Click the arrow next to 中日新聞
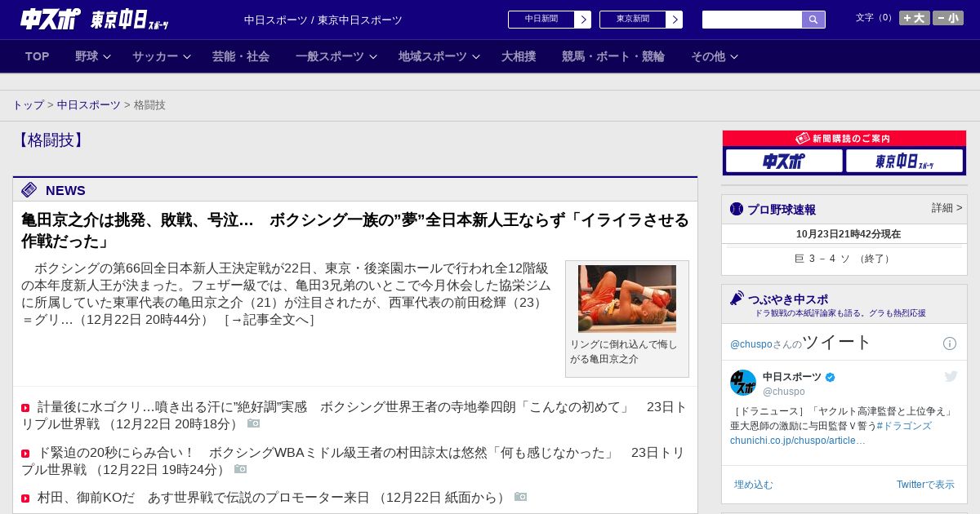 (x=583, y=20)
